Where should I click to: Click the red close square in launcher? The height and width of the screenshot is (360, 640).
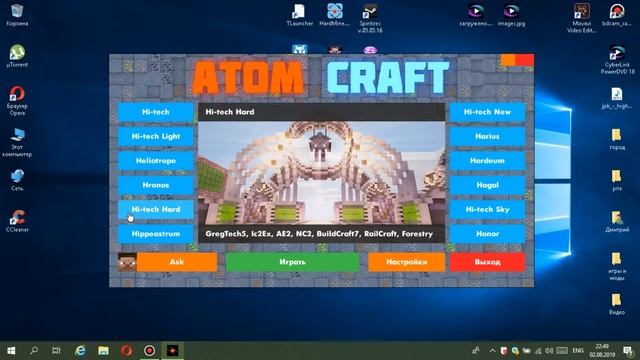tap(525, 60)
